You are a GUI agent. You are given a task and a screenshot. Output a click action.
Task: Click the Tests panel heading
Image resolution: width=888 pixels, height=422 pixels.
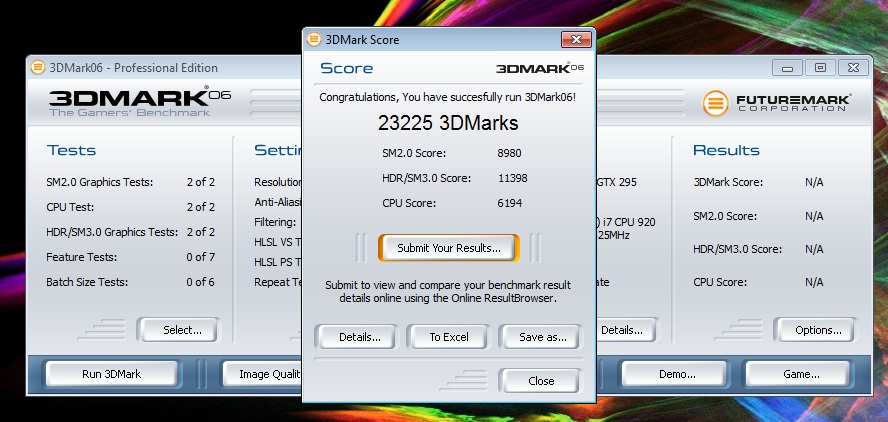71,150
